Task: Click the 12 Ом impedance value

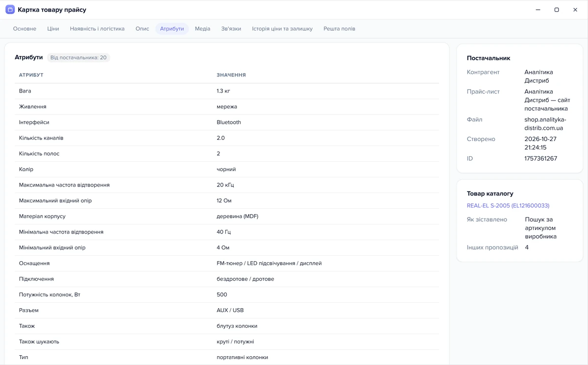Action: (x=224, y=201)
